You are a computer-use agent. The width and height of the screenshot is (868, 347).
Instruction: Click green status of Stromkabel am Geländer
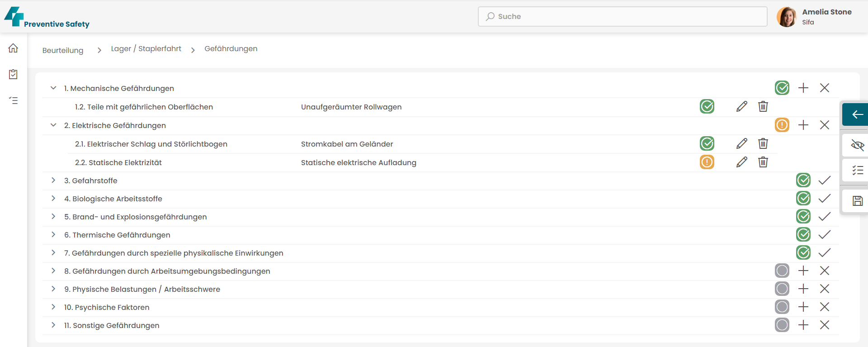(x=707, y=143)
